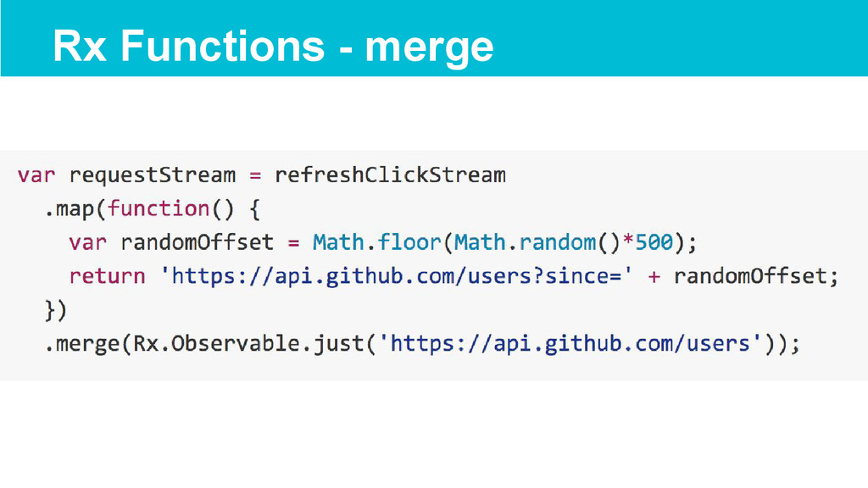
Task: Click 'refreshClickStream' in the first code line
Action: (390, 175)
